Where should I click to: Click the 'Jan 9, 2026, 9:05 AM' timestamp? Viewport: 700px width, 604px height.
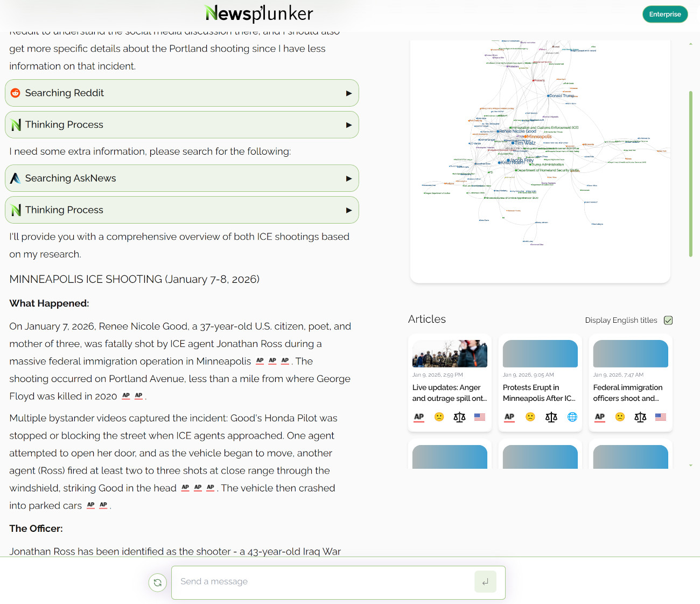[x=528, y=375]
